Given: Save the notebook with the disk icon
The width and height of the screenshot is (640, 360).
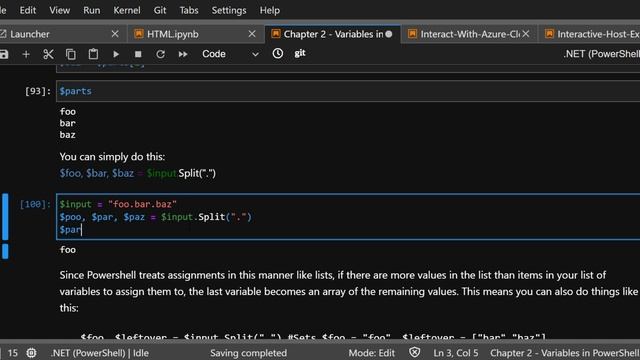Looking at the screenshot, I should [x=4, y=54].
